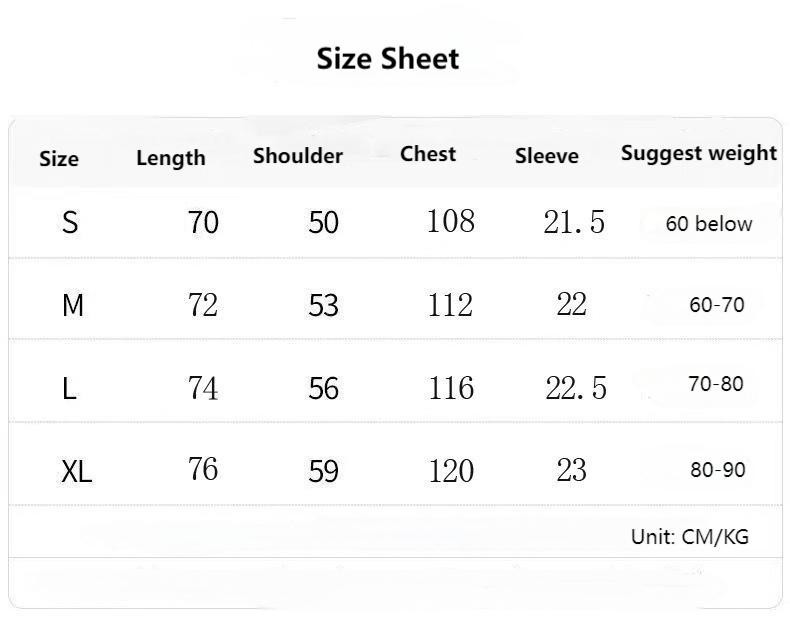This screenshot has height=623, width=790.
Task: Select the M size row label
Action: tap(73, 305)
